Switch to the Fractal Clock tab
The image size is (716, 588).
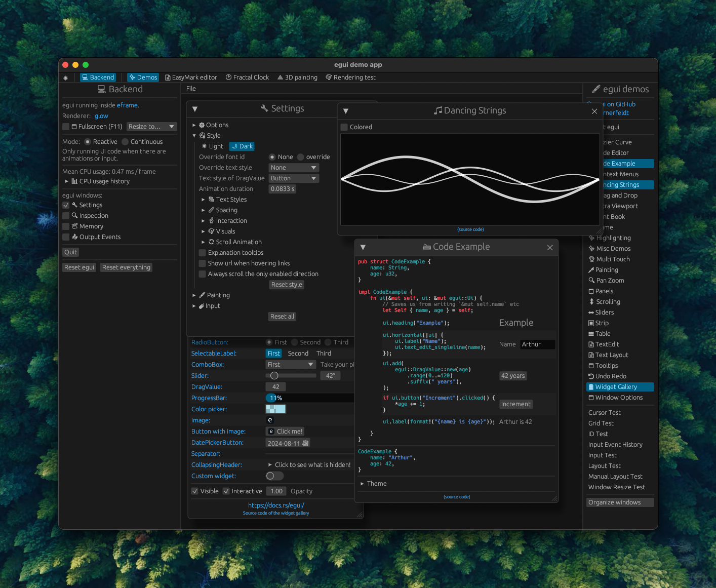point(247,77)
